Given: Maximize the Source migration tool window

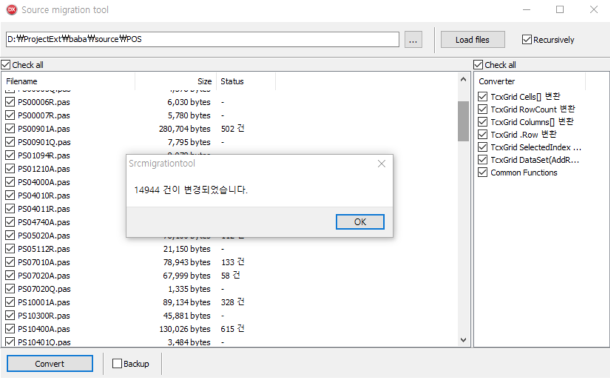Looking at the screenshot, I should [x=560, y=9].
